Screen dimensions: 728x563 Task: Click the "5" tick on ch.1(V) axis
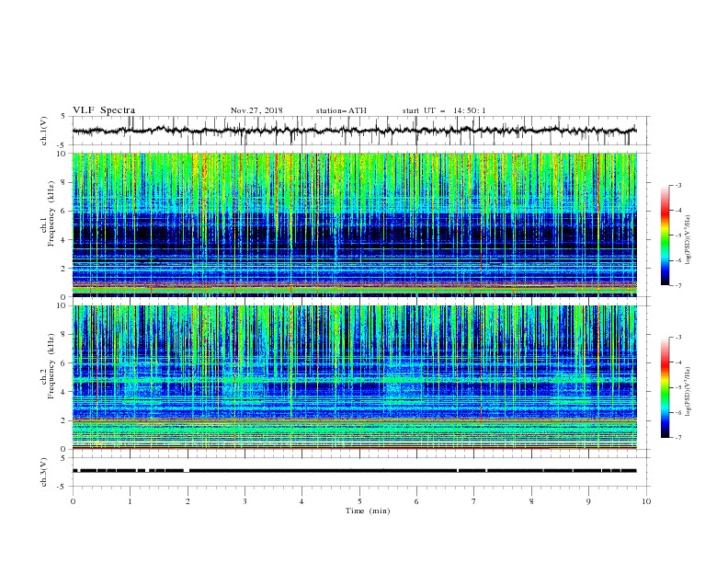[64, 117]
